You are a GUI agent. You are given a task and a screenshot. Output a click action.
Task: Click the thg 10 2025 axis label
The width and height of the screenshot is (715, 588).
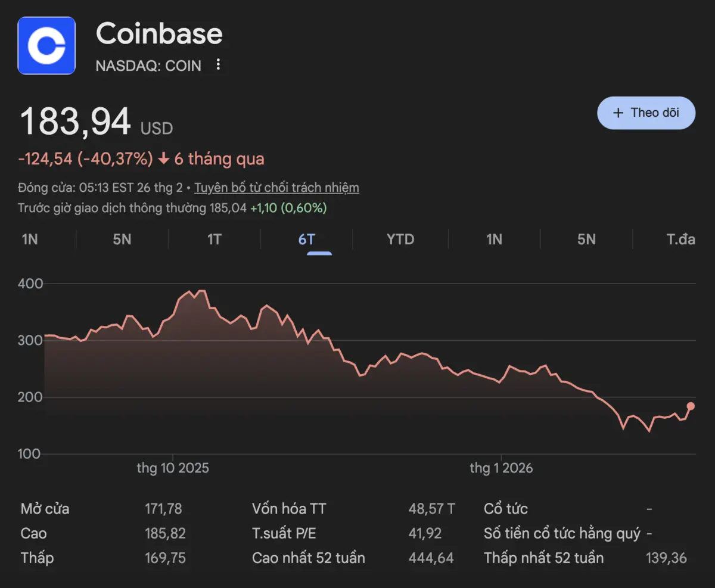point(173,468)
